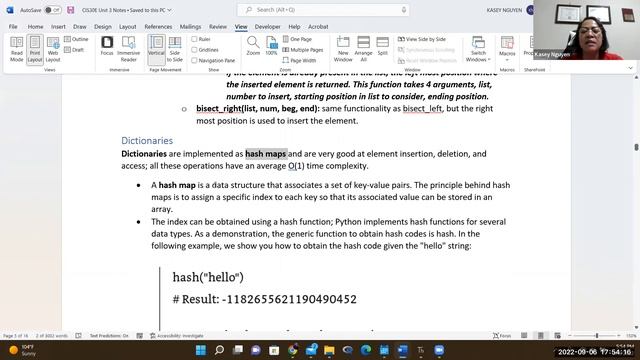This screenshot has width=640, height=360.
Task: Click the microphone icon in search box
Action: [x=404, y=10]
